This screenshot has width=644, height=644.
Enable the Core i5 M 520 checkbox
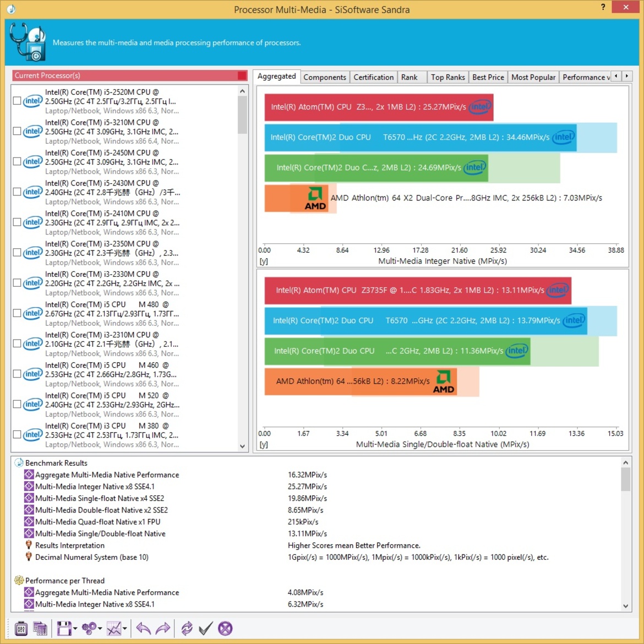pyautogui.click(x=17, y=405)
